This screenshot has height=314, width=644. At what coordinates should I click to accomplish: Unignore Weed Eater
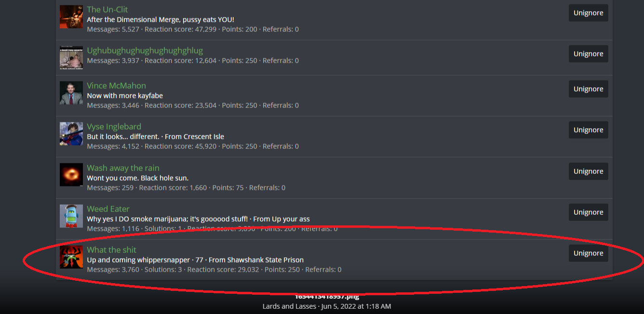[588, 212]
